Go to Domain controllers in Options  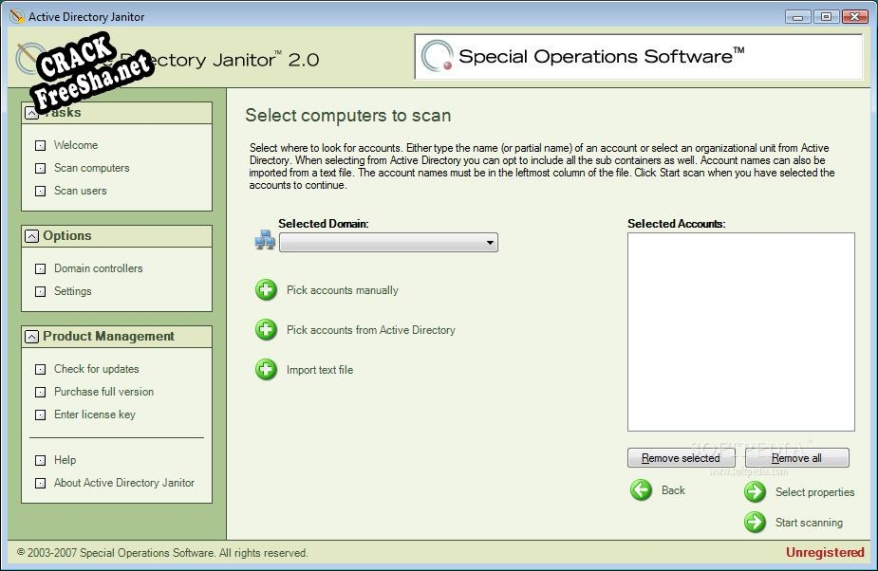click(98, 269)
